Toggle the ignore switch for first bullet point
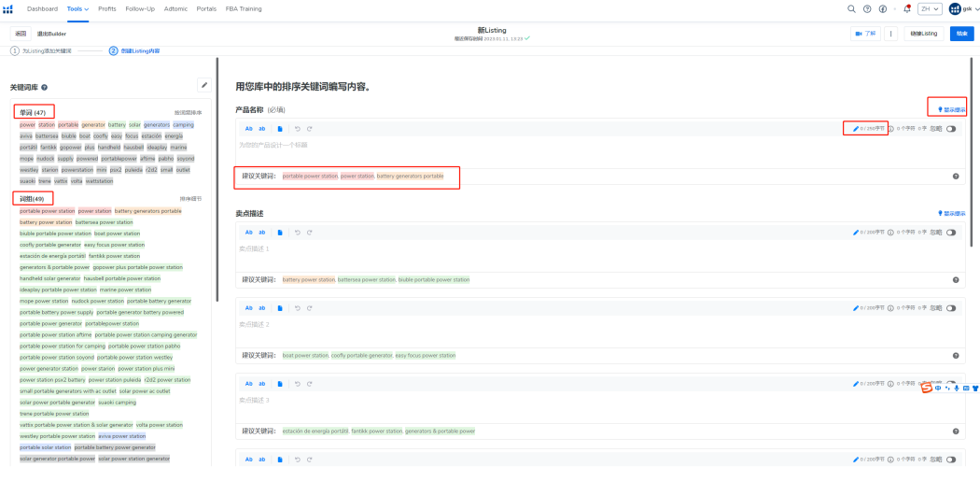 [x=951, y=232]
